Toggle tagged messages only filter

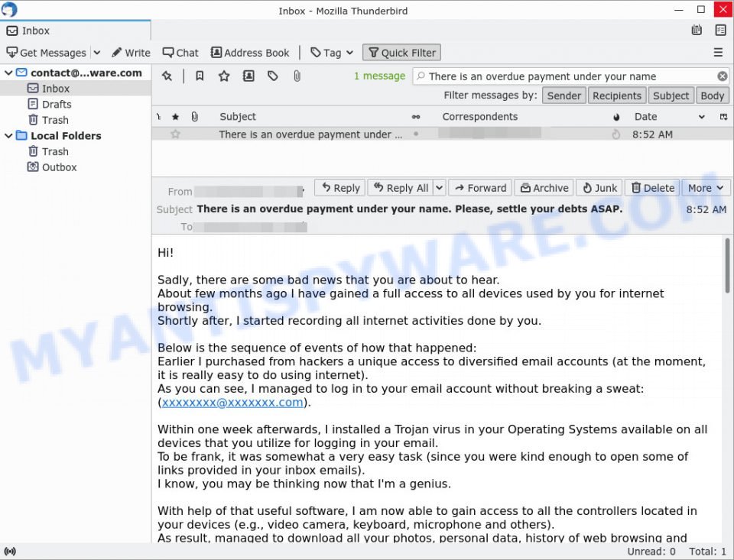(x=272, y=76)
